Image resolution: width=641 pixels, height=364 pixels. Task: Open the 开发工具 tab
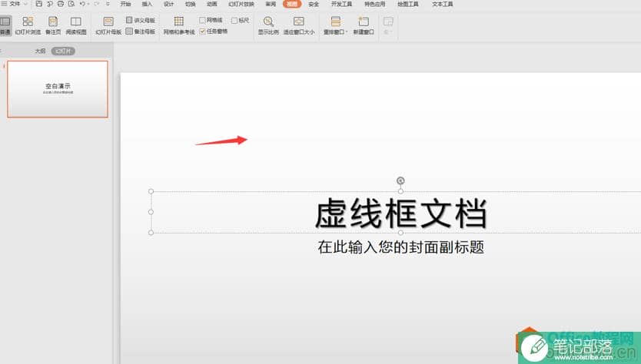pyautogui.click(x=341, y=4)
